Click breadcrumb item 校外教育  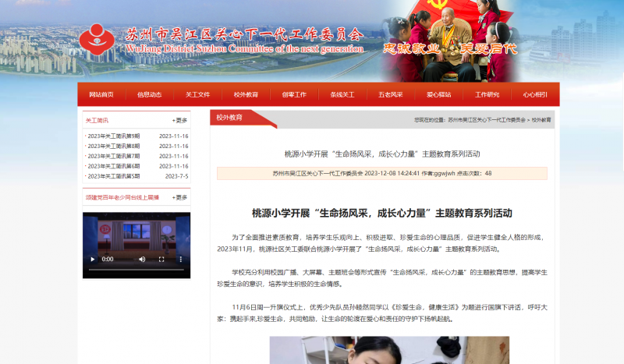(x=541, y=120)
